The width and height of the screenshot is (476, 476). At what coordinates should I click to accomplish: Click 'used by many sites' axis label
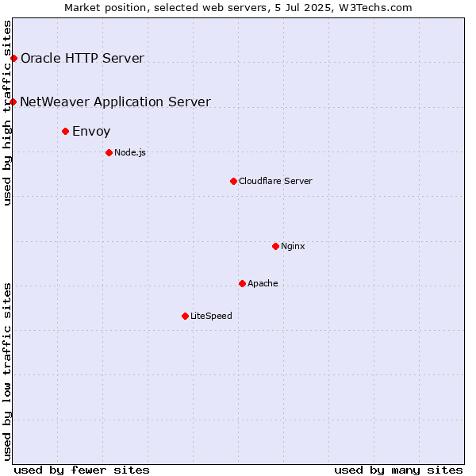coord(398,470)
